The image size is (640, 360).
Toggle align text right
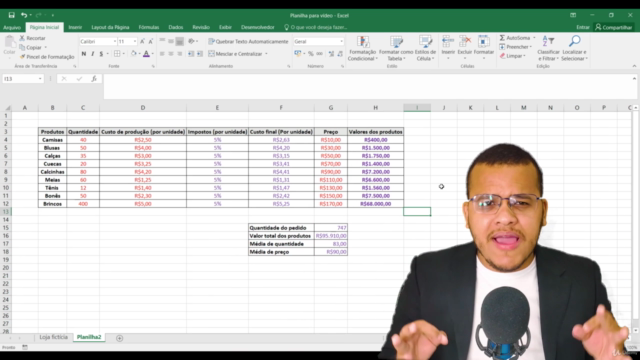180,53
